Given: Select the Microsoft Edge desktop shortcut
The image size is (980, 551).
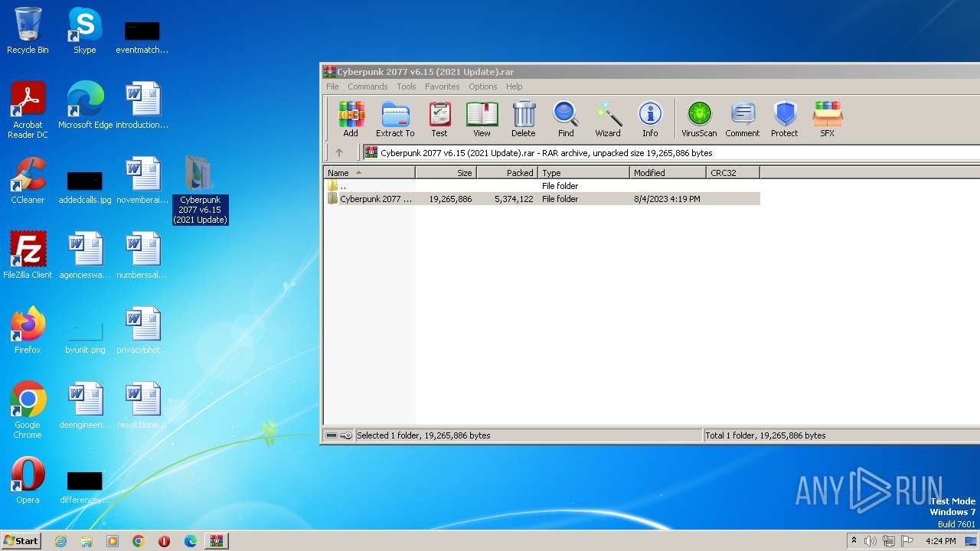Looking at the screenshot, I should pyautogui.click(x=85, y=106).
